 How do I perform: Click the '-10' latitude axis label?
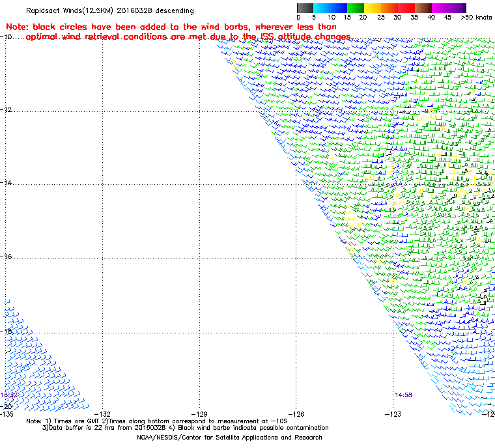(x=6, y=36)
